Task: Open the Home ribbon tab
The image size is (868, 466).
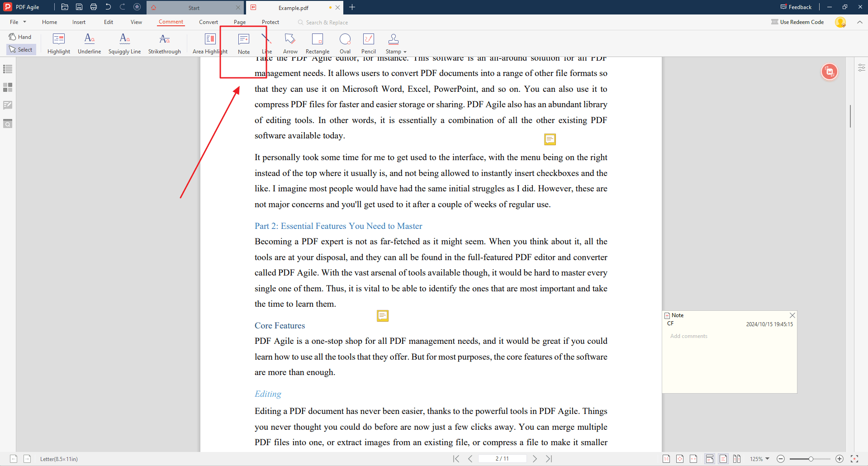Action: pos(50,22)
